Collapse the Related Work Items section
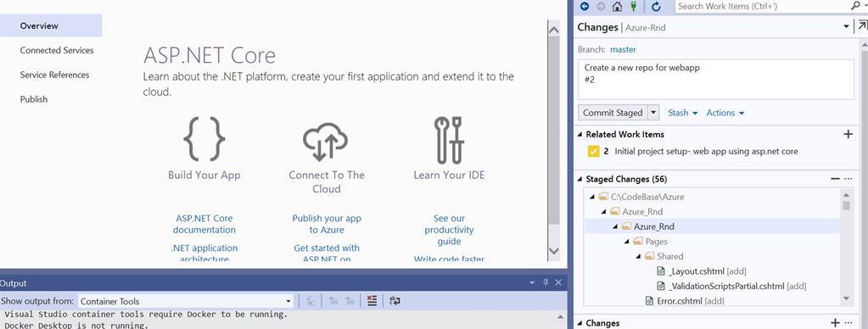The height and width of the screenshot is (329, 868). pos(580,134)
